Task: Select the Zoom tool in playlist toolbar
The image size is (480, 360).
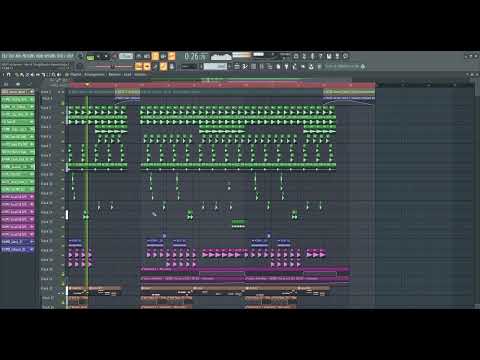Action: pos(53,75)
